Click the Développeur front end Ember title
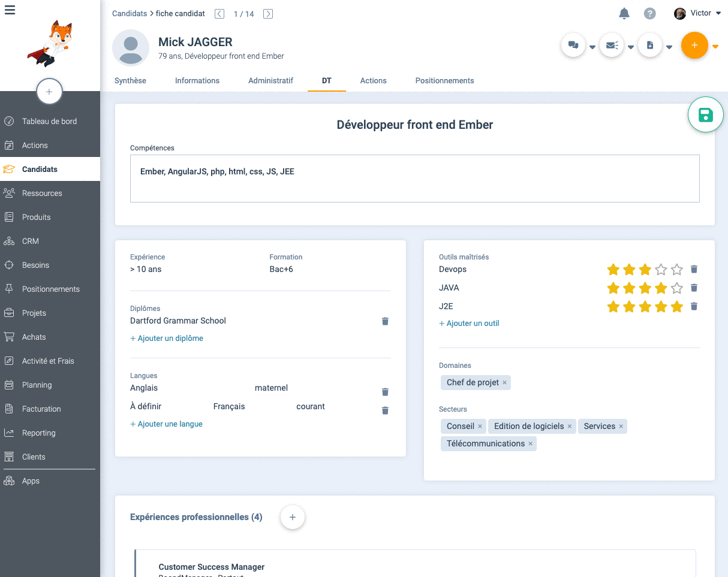The height and width of the screenshot is (577, 728). (x=415, y=125)
